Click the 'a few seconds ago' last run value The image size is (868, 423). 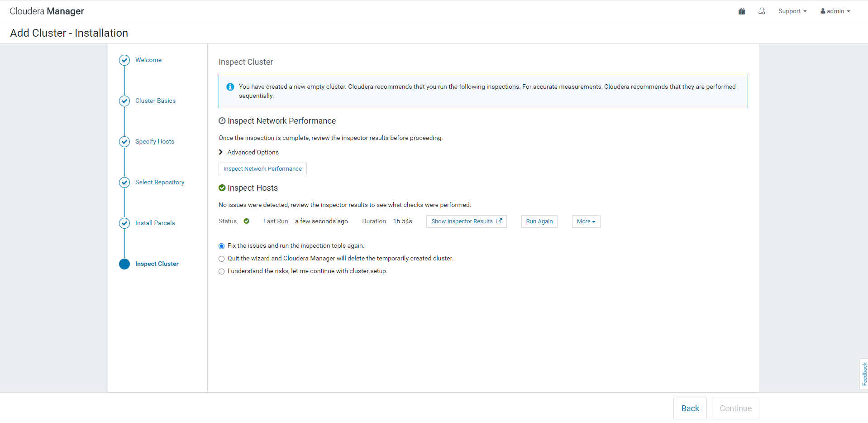tap(321, 221)
